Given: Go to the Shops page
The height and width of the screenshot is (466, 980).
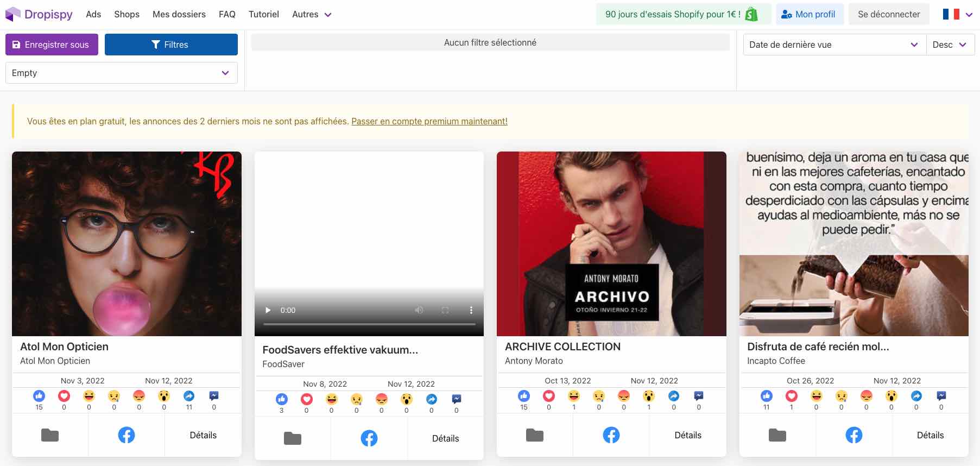Looking at the screenshot, I should point(127,14).
